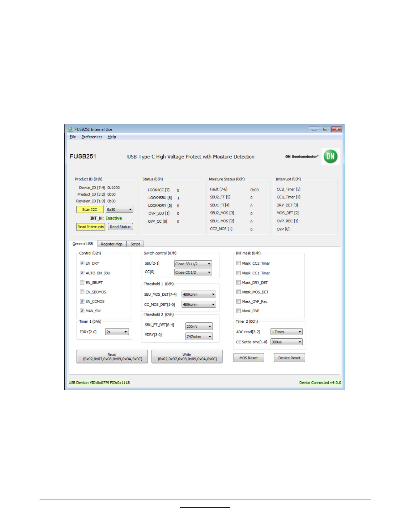
Task: Switch to the General USB tab
Action: pyautogui.click(x=83, y=244)
